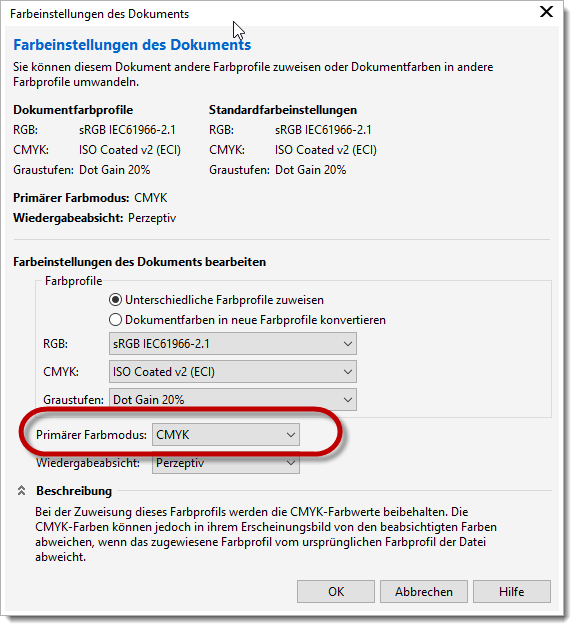Collapse the Beschreibung section chevron icon
This screenshot has width=576, height=628.
coord(22,491)
